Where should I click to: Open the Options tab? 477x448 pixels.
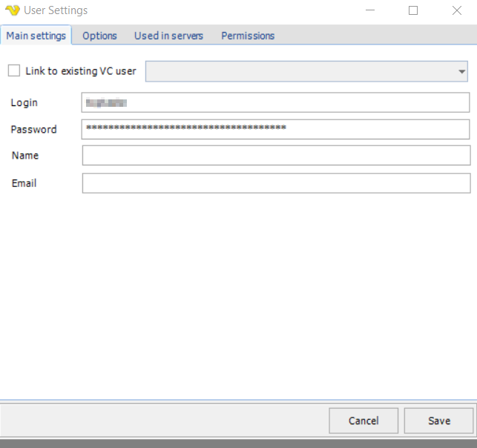pyautogui.click(x=99, y=36)
